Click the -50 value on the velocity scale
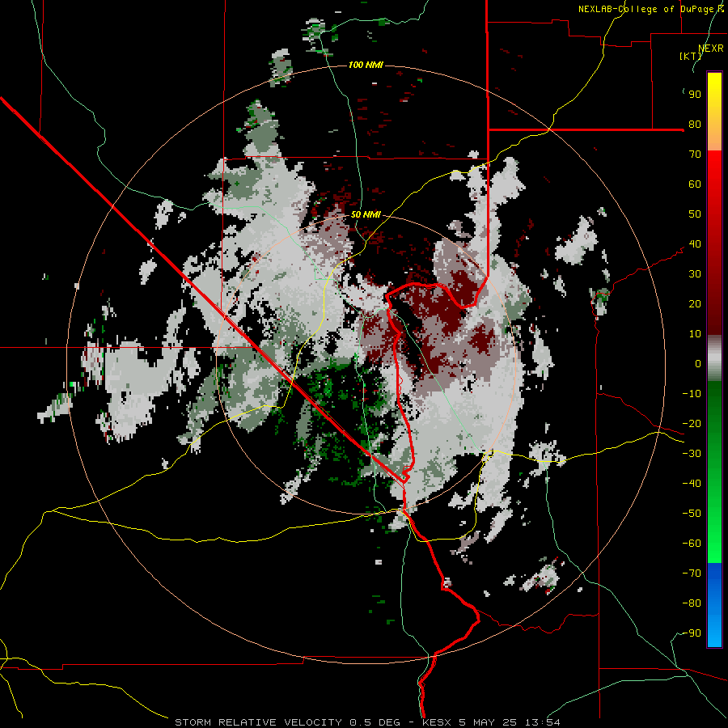728x728 pixels. point(692,514)
